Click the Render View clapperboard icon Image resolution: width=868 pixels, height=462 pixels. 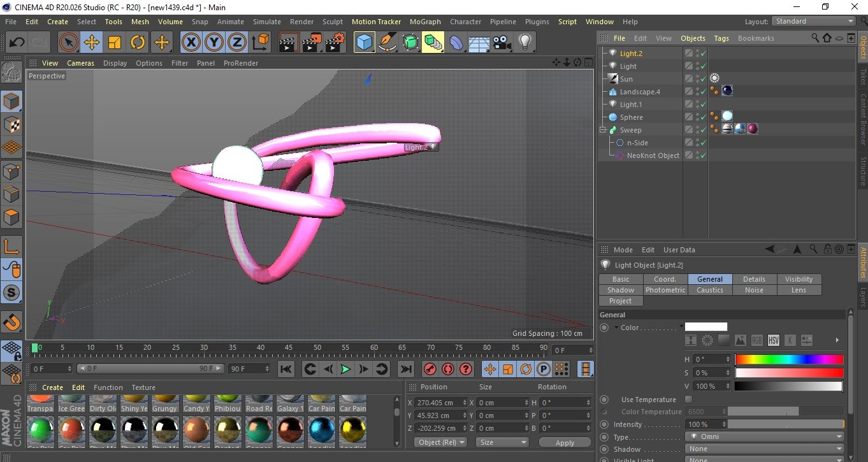[289, 43]
